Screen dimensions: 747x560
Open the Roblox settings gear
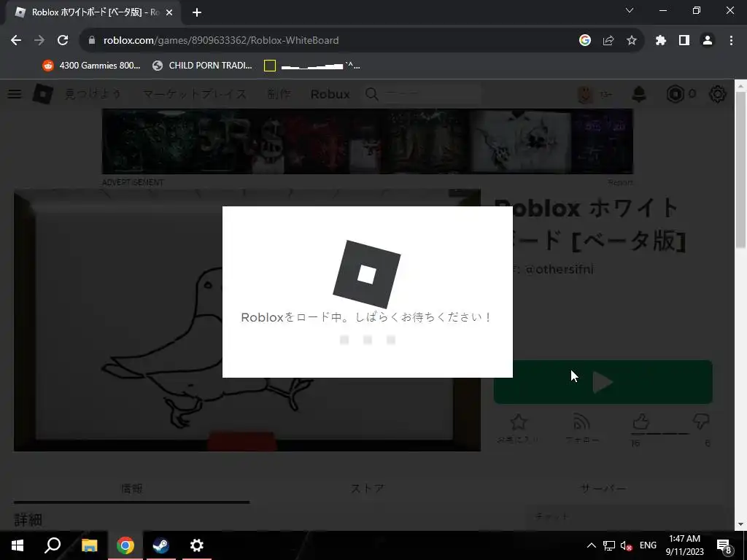pos(718,94)
